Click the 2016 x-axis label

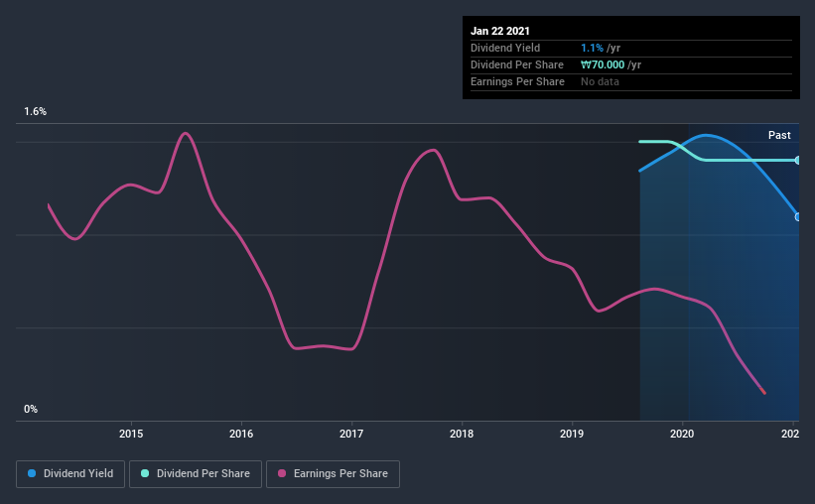click(241, 434)
